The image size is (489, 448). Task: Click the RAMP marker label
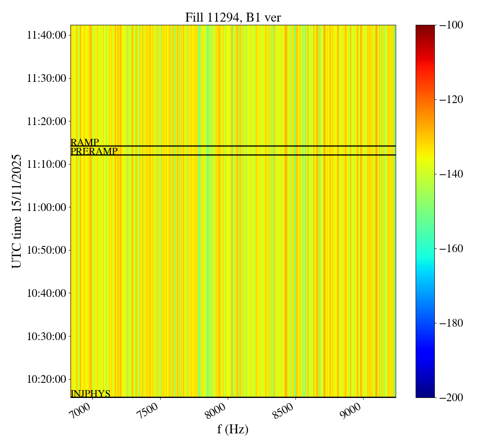click(85, 143)
